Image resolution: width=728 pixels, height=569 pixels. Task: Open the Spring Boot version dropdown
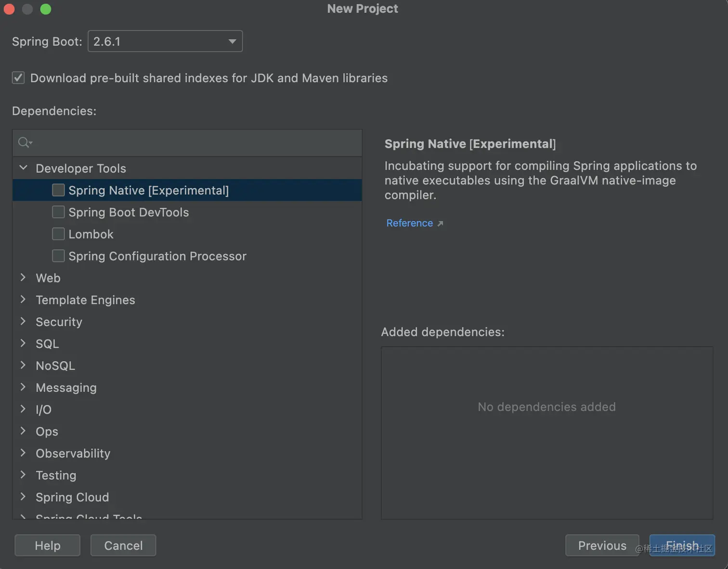(x=165, y=41)
